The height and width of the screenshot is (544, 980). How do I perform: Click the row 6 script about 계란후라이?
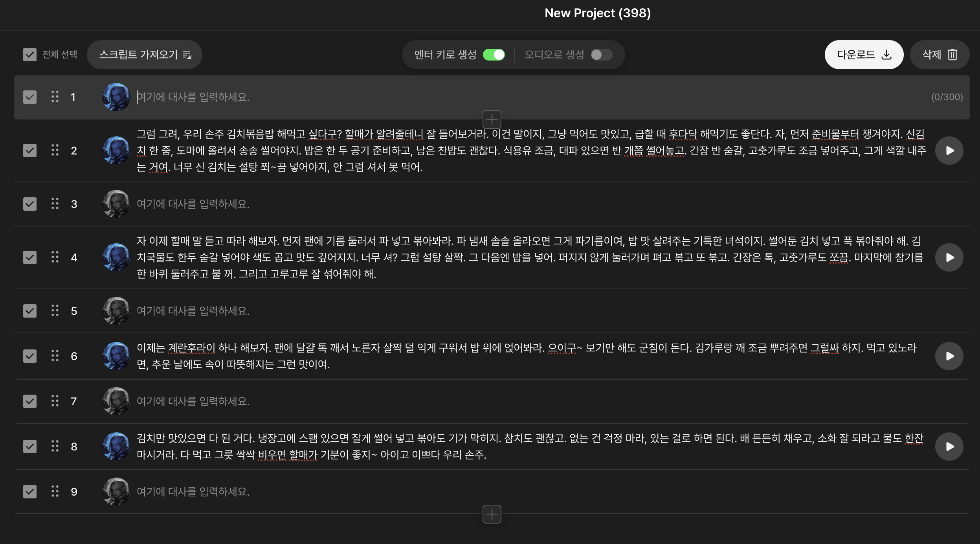(x=527, y=356)
